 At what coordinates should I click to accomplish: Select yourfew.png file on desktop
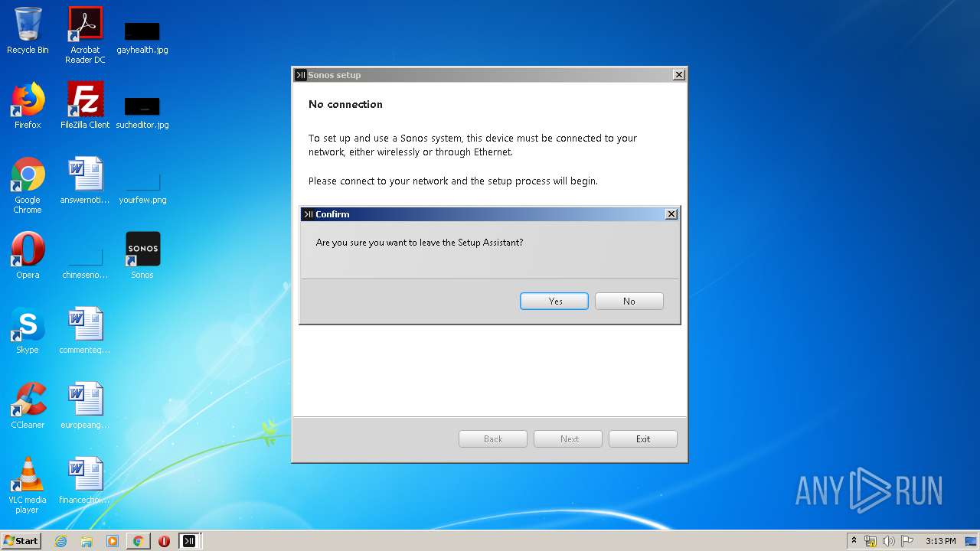click(x=142, y=188)
